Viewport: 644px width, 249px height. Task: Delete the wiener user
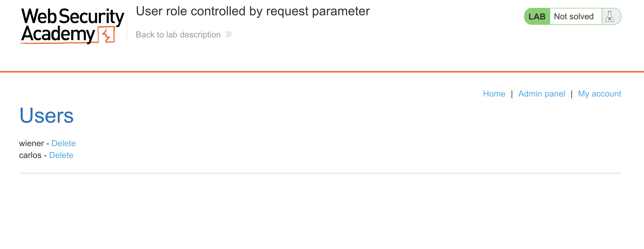(64, 143)
